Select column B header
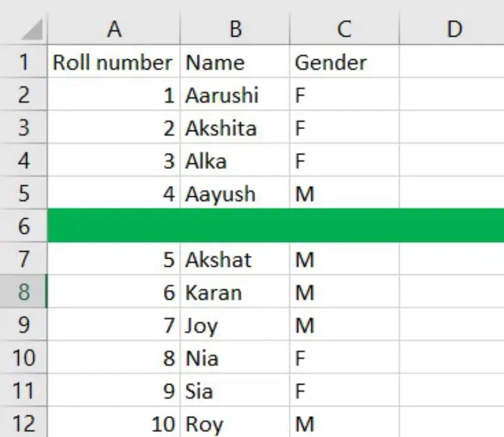 [235, 29]
